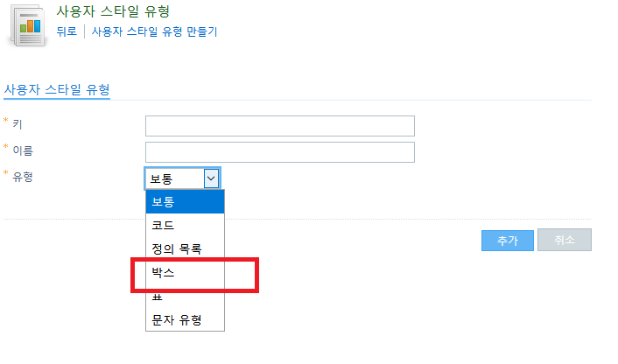The image size is (618, 364).
Task: Click the report document icon at top
Action: [x=28, y=25]
